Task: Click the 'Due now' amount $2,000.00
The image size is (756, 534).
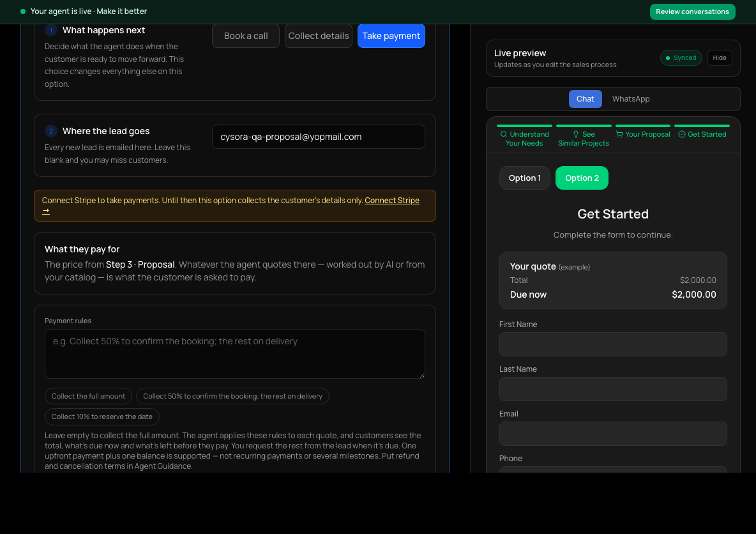Action: [694, 294]
